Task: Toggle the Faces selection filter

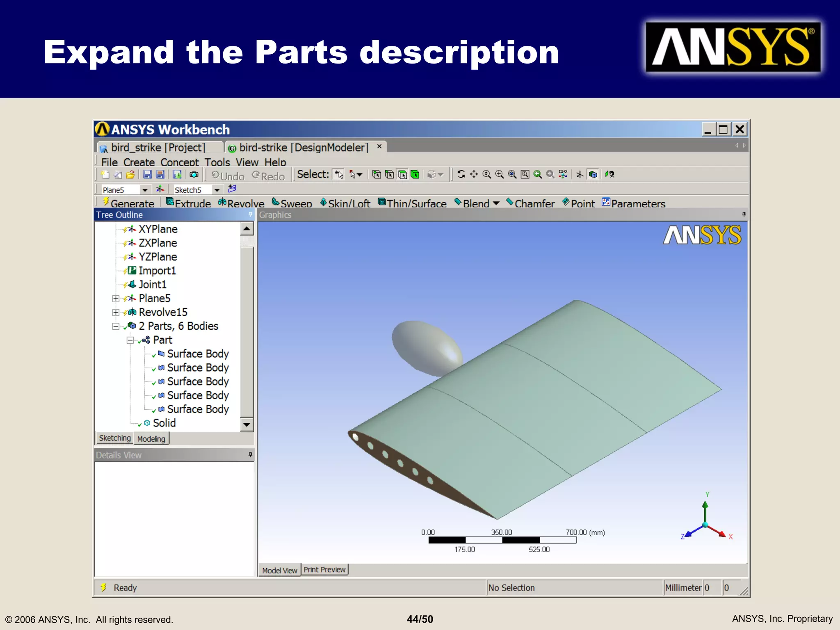Action: tap(402, 175)
